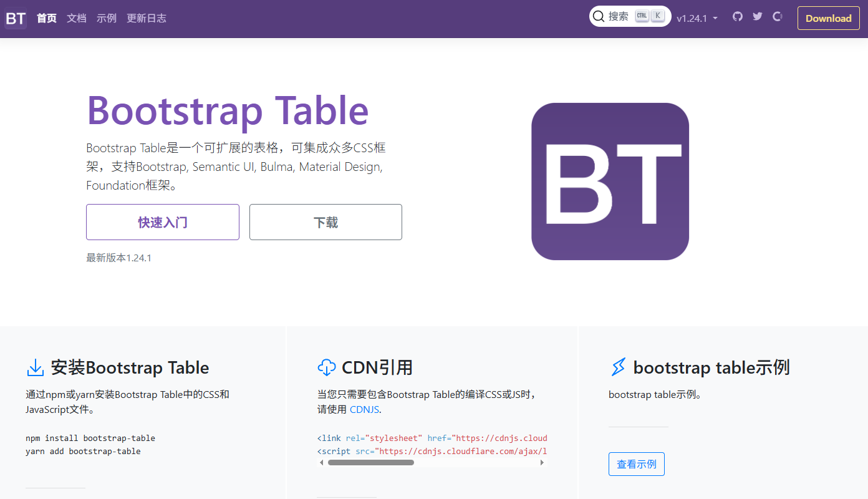Click the 快速入门 button
Viewport: 868px width, 499px height.
(163, 222)
